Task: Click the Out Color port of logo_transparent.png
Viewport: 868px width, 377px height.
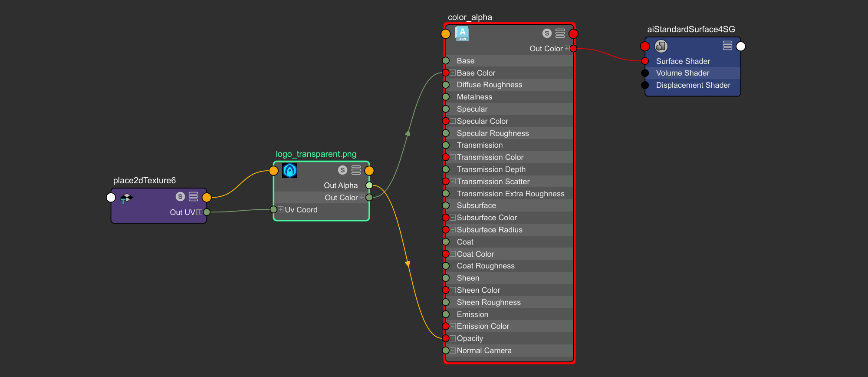Action: tap(369, 198)
